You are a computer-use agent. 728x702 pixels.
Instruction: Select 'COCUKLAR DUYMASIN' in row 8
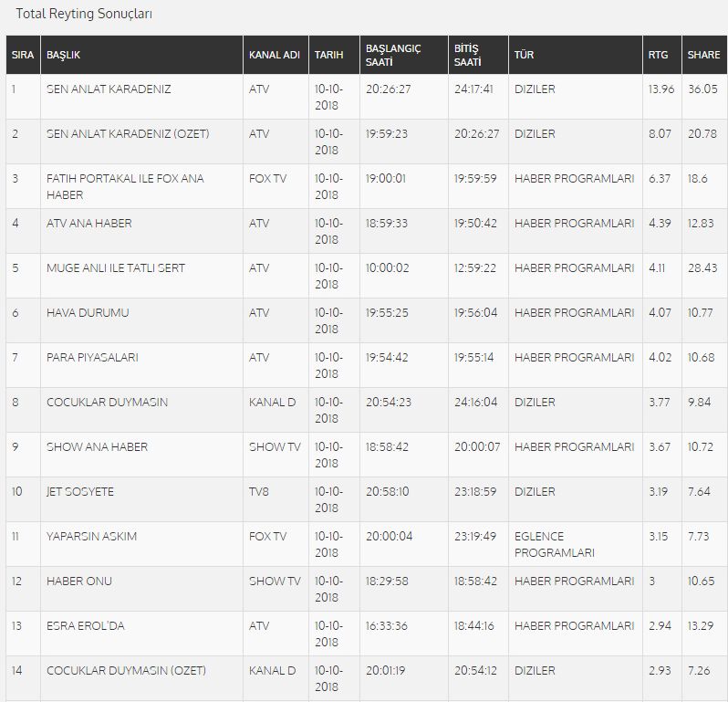108,403
